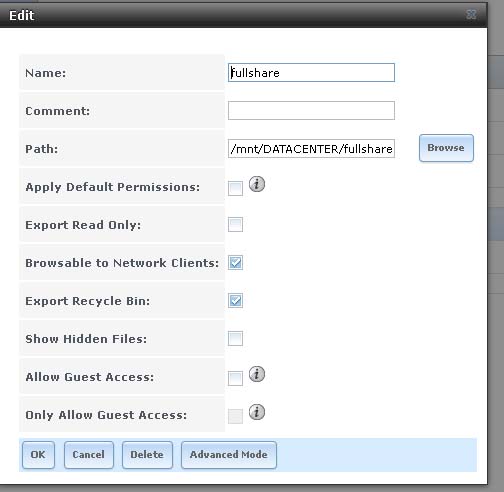Confirm changes with the OK button

(38, 455)
